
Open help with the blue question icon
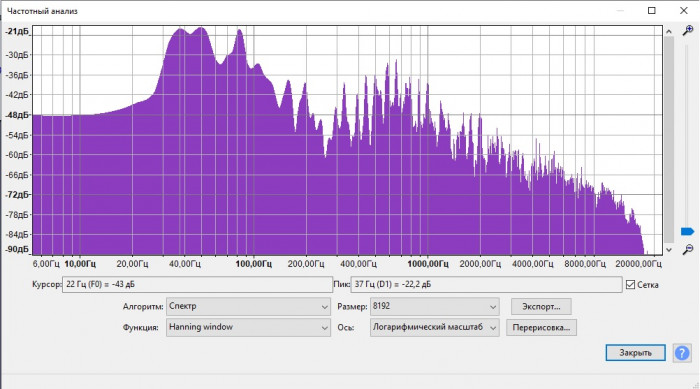click(682, 353)
